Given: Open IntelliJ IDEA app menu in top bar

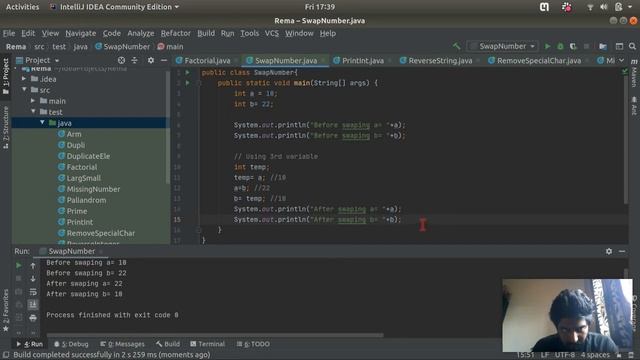Looking at the screenshot, I should point(114,7).
